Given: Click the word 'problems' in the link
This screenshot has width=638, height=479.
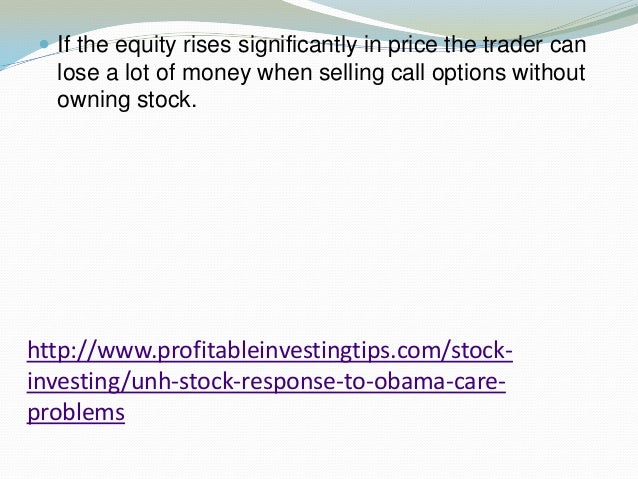Looking at the screenshot, I should (x=76, y=413).
